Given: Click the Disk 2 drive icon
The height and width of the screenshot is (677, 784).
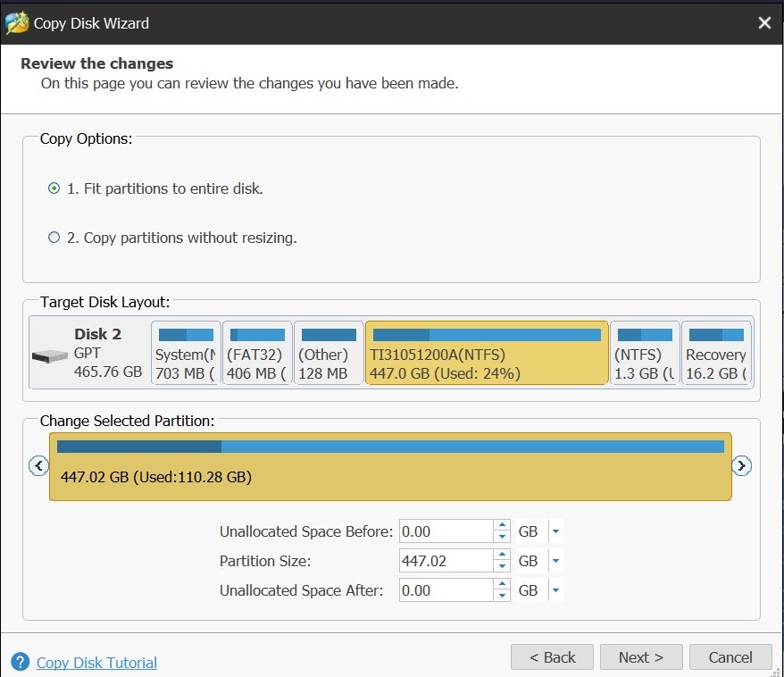Looking at the screenshot, I should point(49,356).
